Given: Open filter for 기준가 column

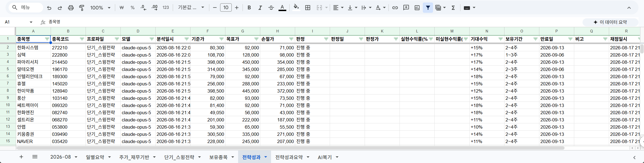Looking at the screenshot, I should coord(221,39).
